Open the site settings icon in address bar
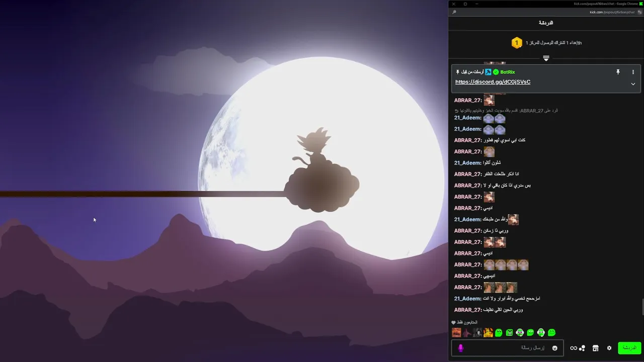The image size is (644, 362). click(x=640, y=12)
